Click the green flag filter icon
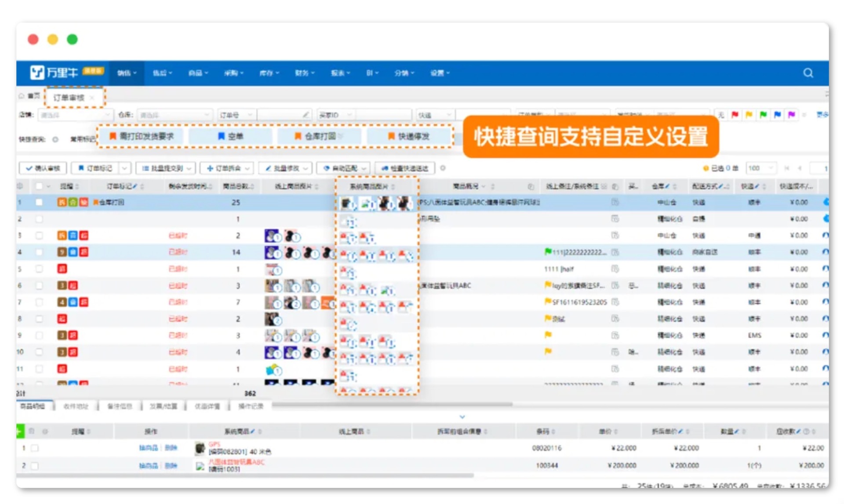The image size is (844, 504). pos(763,115)
